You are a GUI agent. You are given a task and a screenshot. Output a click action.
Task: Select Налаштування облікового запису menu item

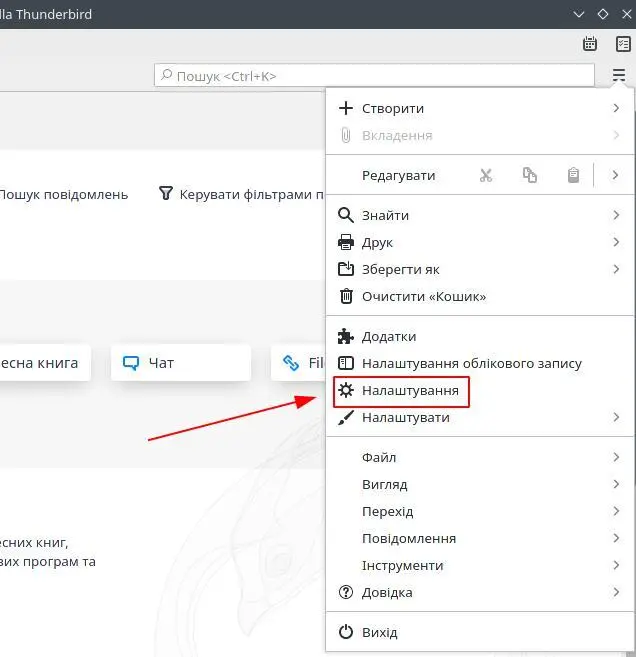(x=480, y=363)
